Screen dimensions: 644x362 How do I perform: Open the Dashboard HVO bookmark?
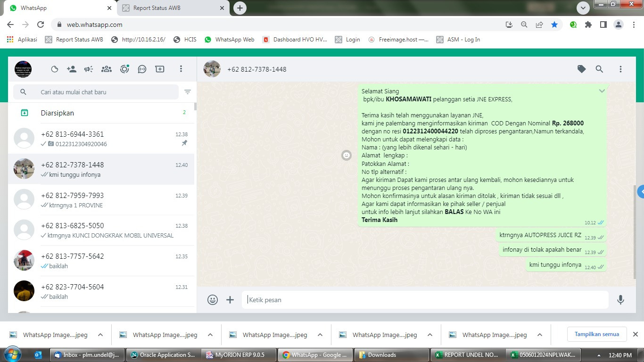(295, 40)
